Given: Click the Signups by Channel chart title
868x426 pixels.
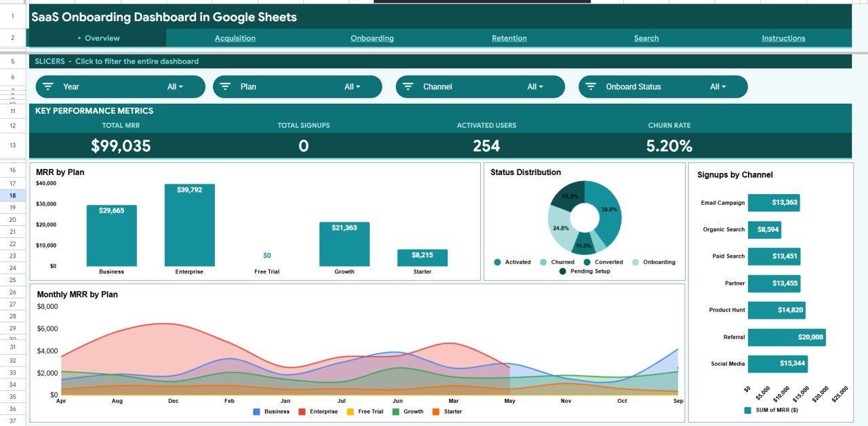Looking at the screenshot, I should (735, 175).
